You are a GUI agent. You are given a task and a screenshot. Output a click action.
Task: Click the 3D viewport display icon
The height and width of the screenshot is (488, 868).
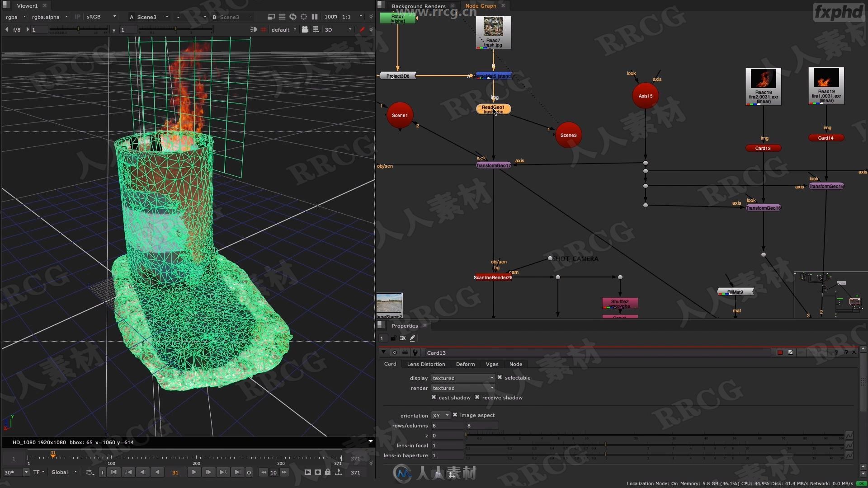click(329, 29)
